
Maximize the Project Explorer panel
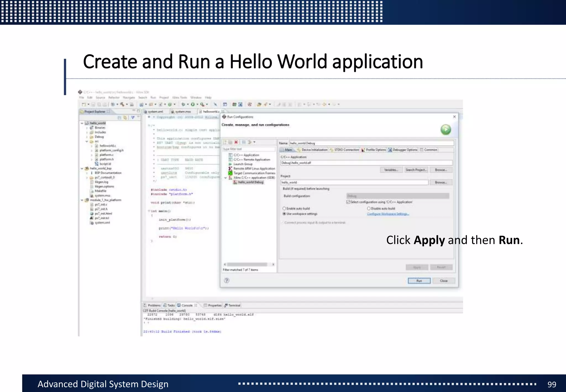click(x=138, y=111)
